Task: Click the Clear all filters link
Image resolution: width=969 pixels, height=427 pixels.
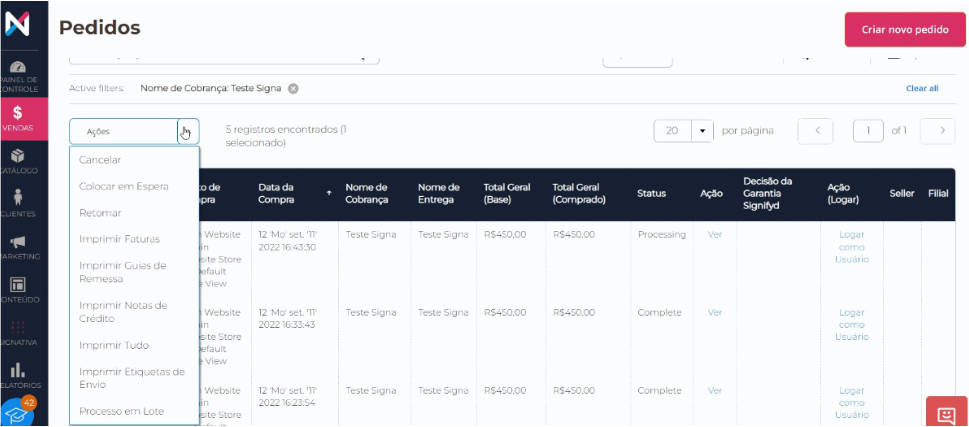Action: coord(921,88)
